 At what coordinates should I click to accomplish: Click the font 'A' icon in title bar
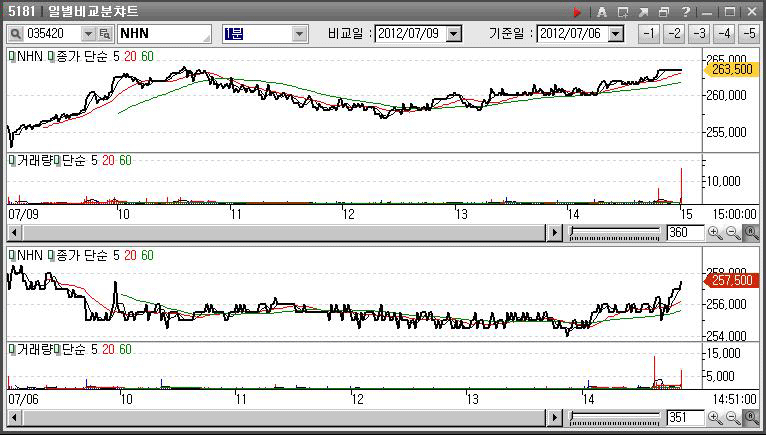[x=602, y=12]
